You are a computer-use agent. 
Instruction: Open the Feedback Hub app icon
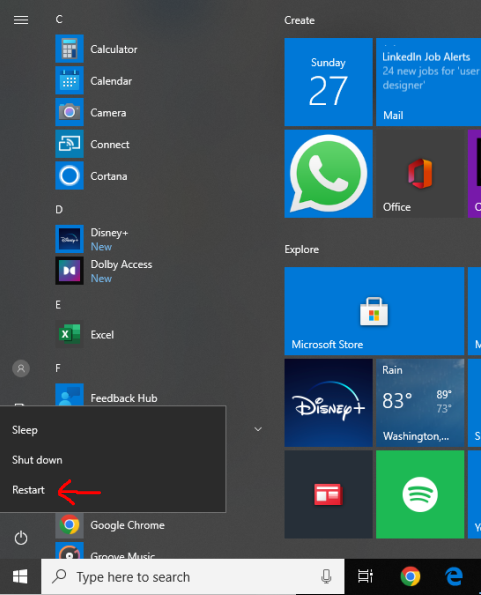pyautogui.click(x=69, y=395)
